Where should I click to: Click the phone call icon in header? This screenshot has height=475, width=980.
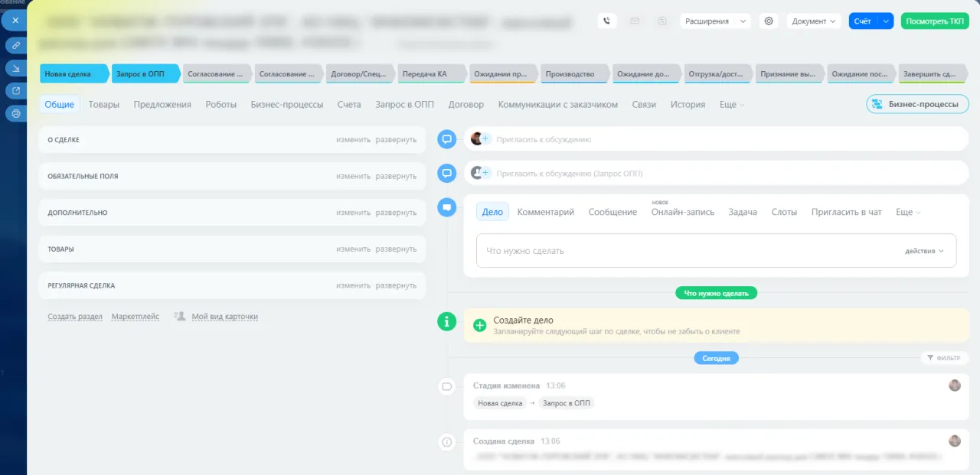pyautogui.click(x=607, y=21)
